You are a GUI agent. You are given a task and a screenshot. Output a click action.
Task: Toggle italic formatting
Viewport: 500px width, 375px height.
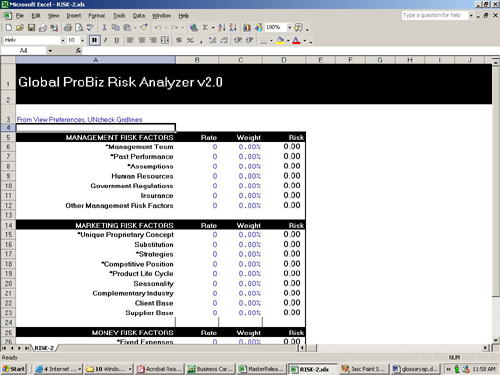pos(106,41)
